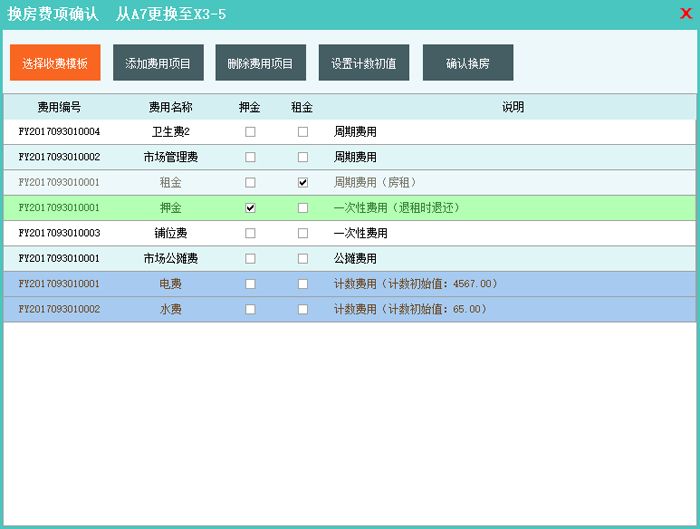The image size is (700, 529).
Task: Check 押金 box for 卫生费2 row
Action: coord(250,132)
